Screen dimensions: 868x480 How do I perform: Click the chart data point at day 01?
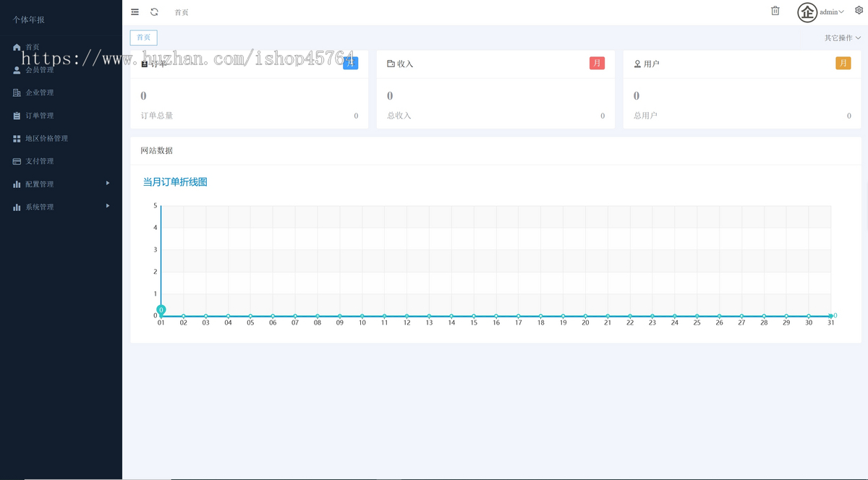click(161, 310)
